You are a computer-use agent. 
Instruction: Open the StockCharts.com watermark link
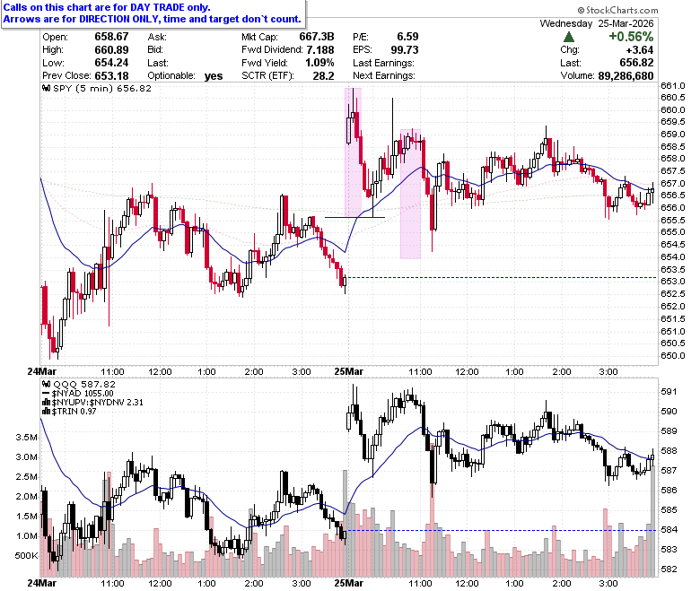point(617,10)
